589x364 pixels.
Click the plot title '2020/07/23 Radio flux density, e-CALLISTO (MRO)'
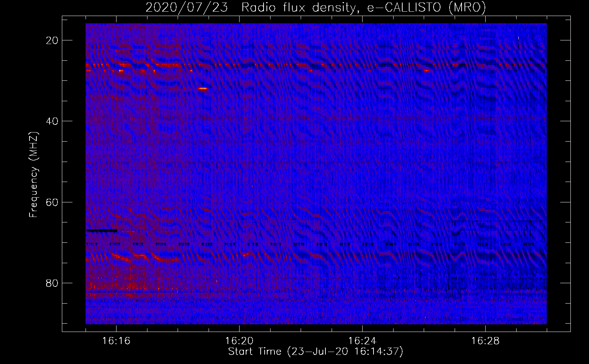(x=316, y=7)
